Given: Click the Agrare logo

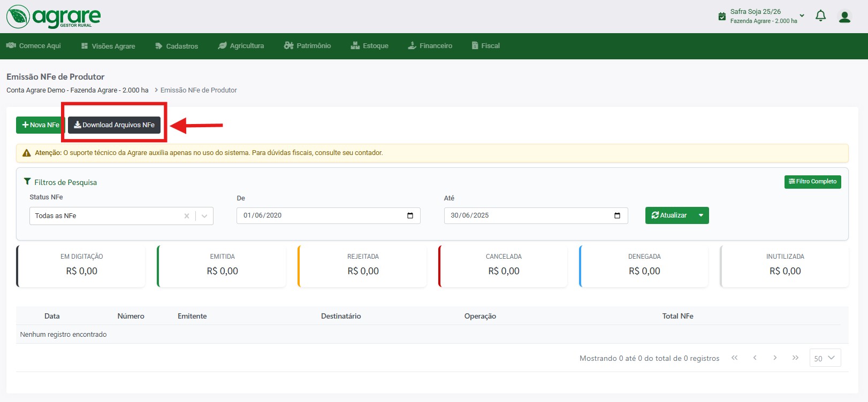Looking at the screenshot, I should 54,17.
